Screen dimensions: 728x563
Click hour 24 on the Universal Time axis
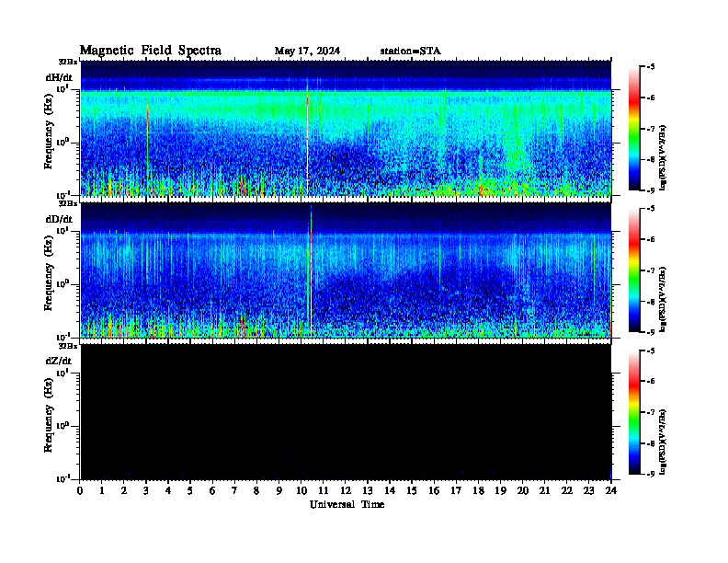click(x=611, y=491)
